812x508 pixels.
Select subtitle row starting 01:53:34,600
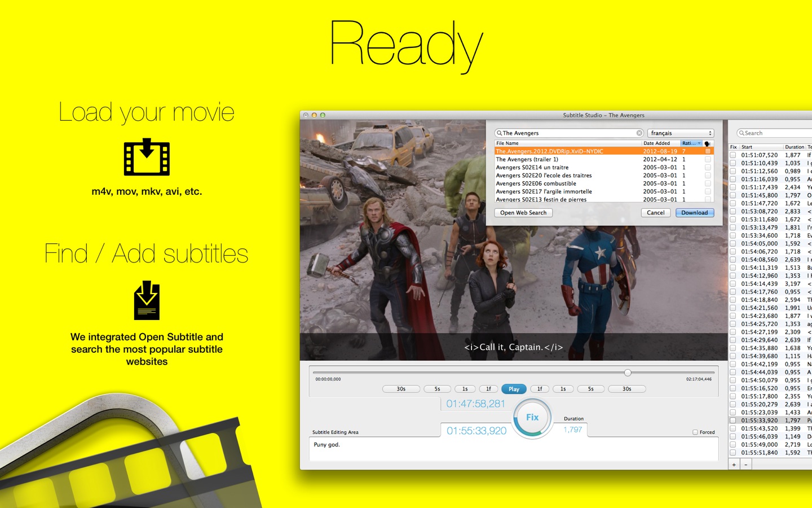coord(770,235)
